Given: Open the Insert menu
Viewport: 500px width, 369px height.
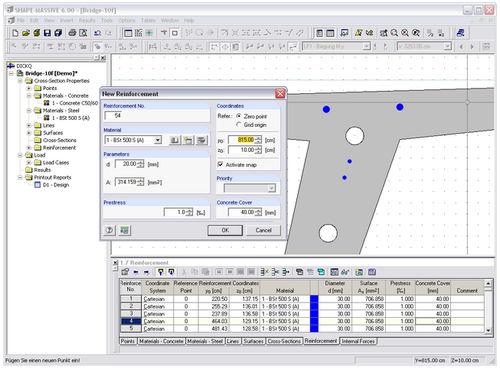Looking at the screenshot, I should pyautogui.click(x=67, y=20).
